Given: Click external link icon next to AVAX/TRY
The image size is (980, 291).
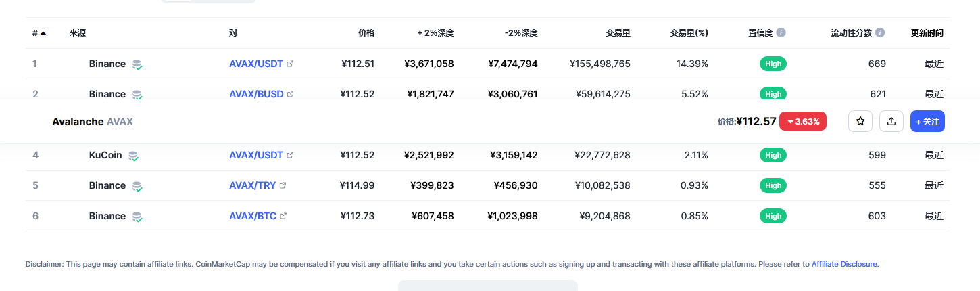Looking at the screenshot, I should point(283,185).
